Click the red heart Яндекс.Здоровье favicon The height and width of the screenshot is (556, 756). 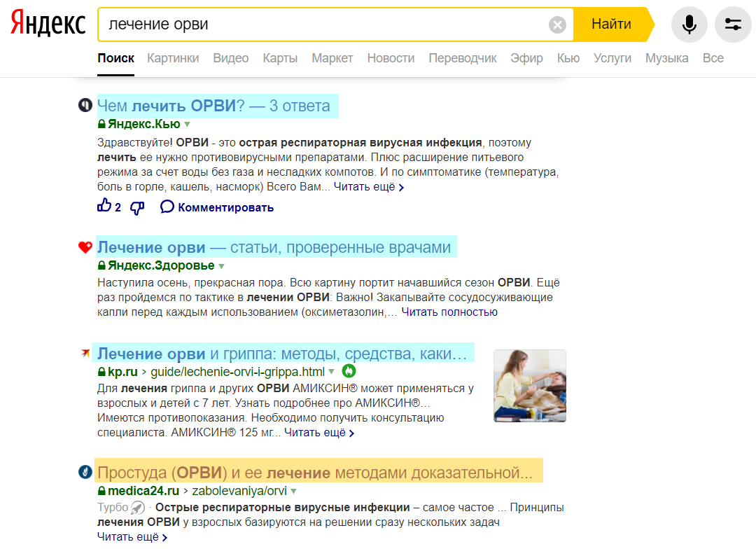pos(85,247)
